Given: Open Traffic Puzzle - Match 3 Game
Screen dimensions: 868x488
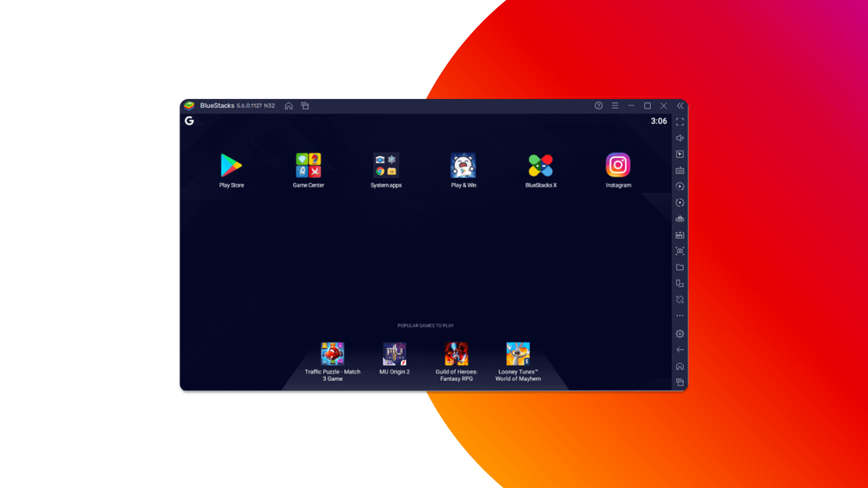Looking at the screenshot, I should pos(333,354).
